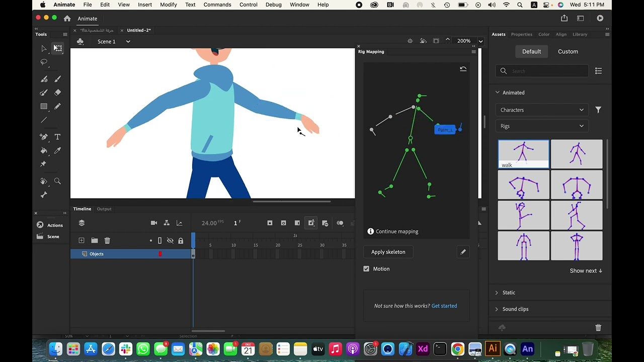Open the Commands menu
644x362 pixels.
click(x=217, y=5)
